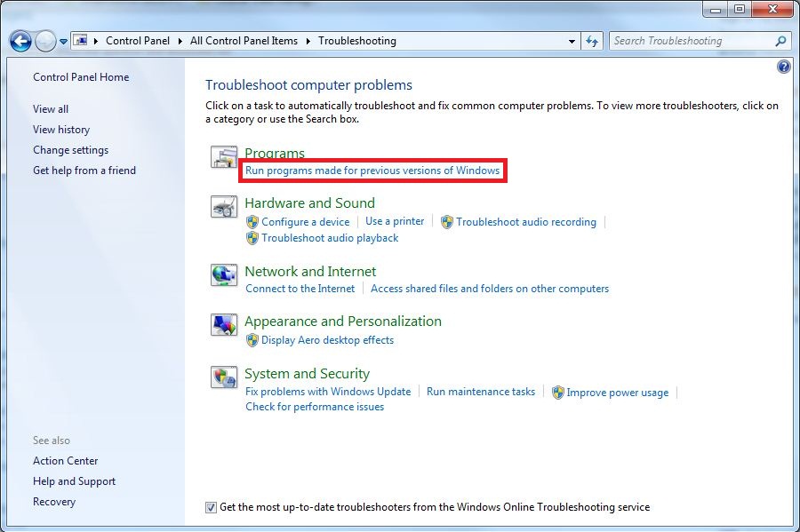The height and width of the screenshot is (532, 800).
Task: Expand the arrow after All Control Panel Items
Action: [x=308, y=41]
